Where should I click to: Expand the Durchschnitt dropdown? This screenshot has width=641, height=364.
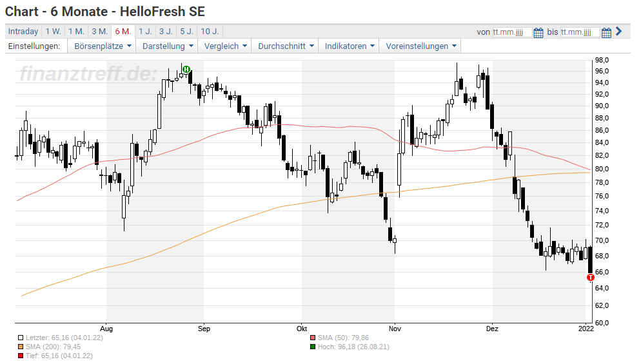click(x=286, y=46)
